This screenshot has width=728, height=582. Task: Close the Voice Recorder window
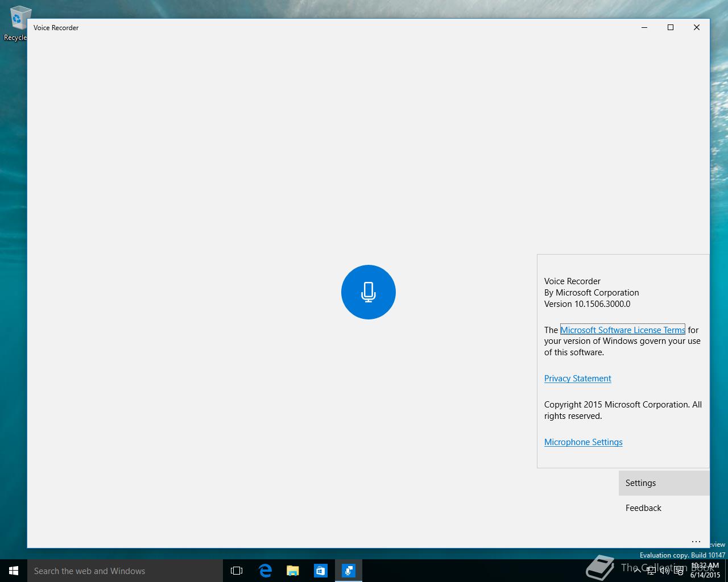click(697, 27)
